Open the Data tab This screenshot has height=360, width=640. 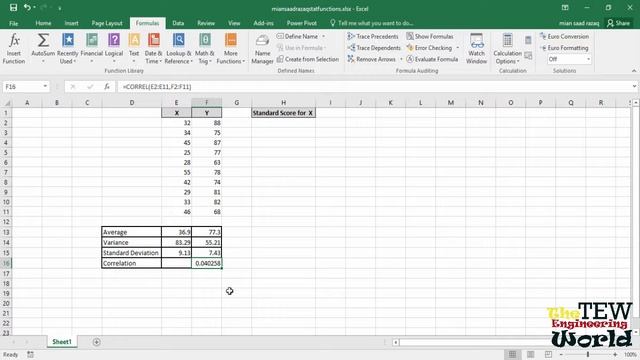click(178, 23)
